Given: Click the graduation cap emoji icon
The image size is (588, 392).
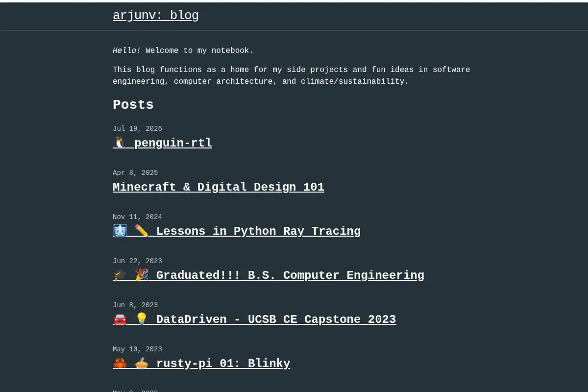Looking at the screenshot, I should click(x=120, y=275).
